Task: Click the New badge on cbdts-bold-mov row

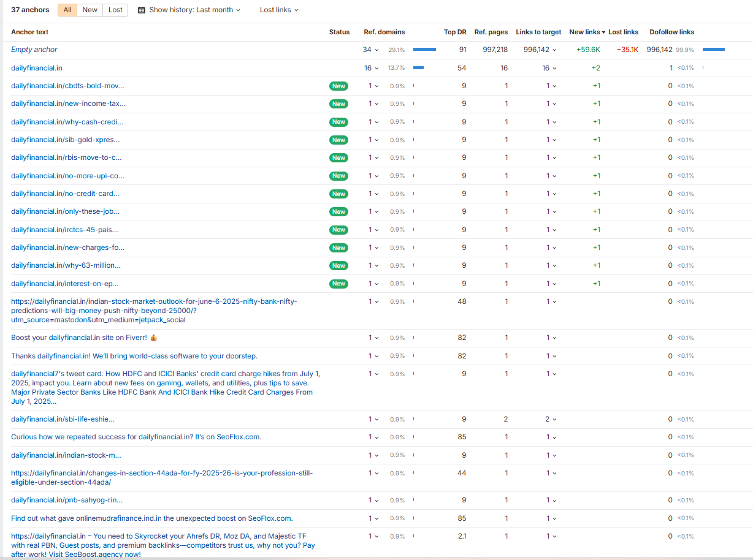Action: click(338, 86)
